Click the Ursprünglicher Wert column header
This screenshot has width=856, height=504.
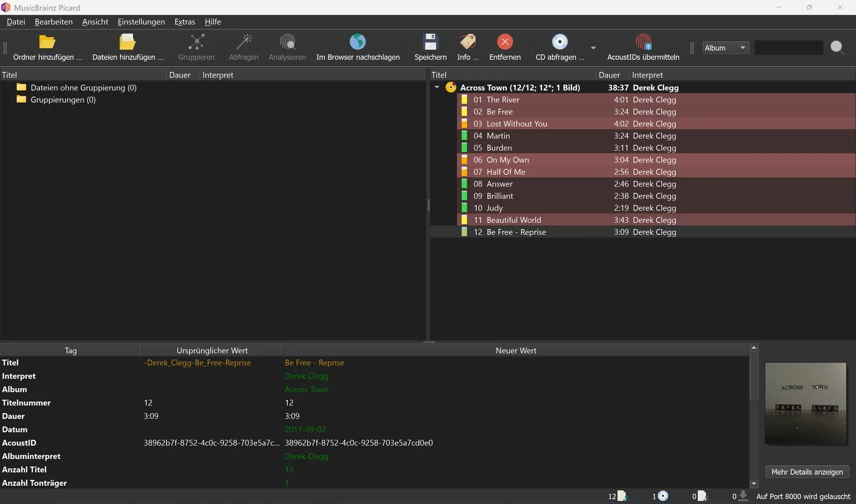point(212,350)
